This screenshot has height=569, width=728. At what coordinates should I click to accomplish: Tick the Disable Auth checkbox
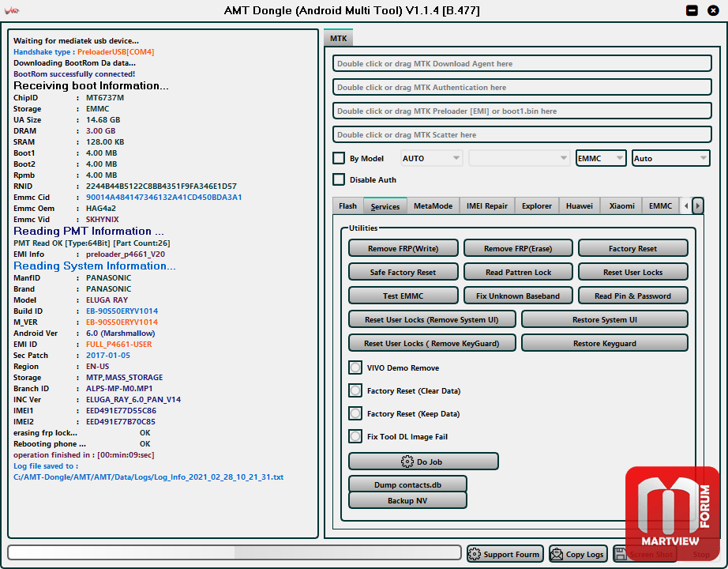point(339,179)
